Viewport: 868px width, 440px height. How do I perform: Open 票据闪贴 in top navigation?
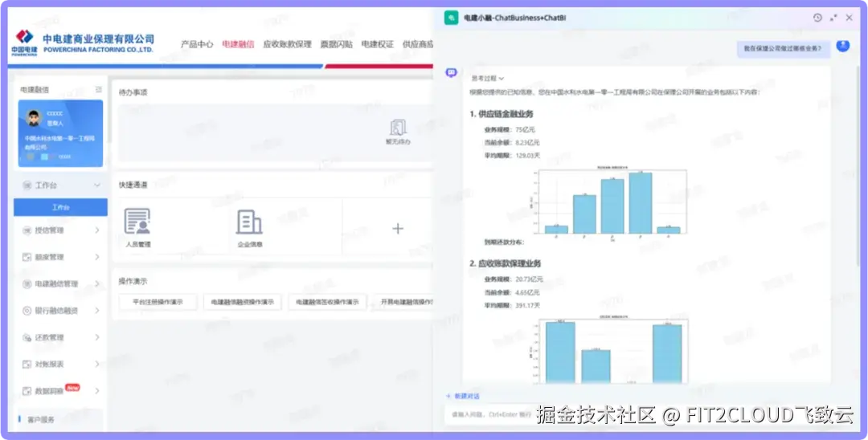[336, 44]
